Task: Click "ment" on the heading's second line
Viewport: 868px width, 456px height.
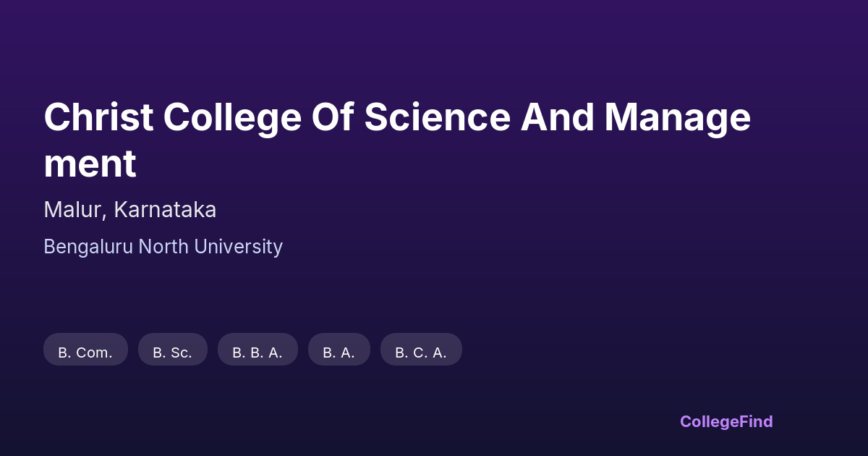Action: click(x=90, y=164)
